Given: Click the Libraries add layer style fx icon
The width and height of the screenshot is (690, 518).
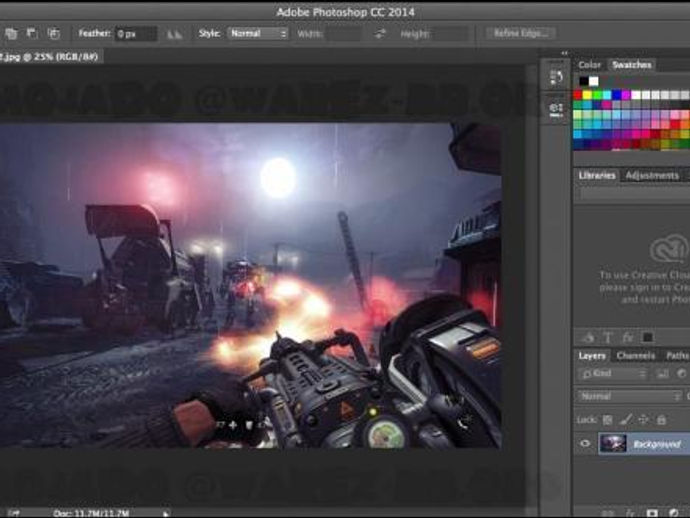Looking at the screenshot, I should [628, 338].
